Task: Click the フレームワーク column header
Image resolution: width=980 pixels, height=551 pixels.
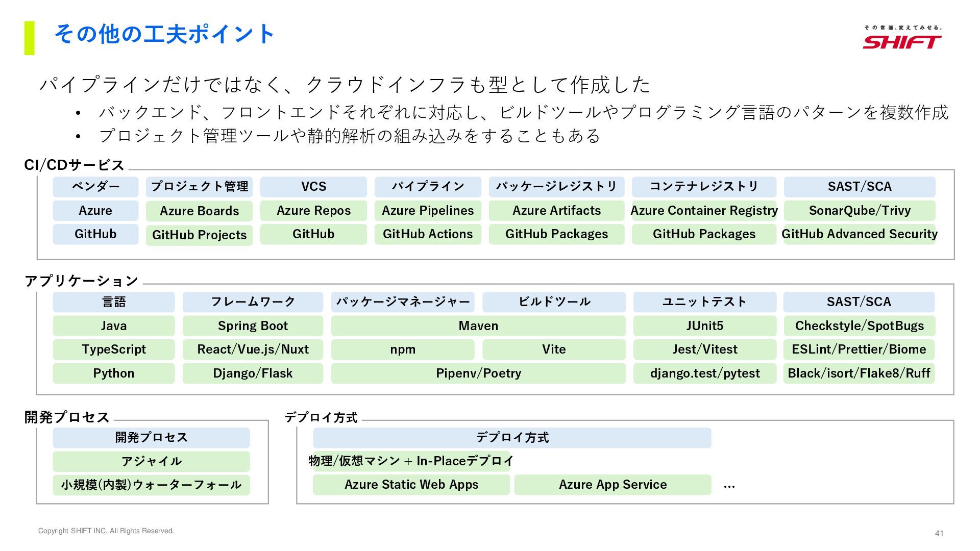Action: click(253, 302)
